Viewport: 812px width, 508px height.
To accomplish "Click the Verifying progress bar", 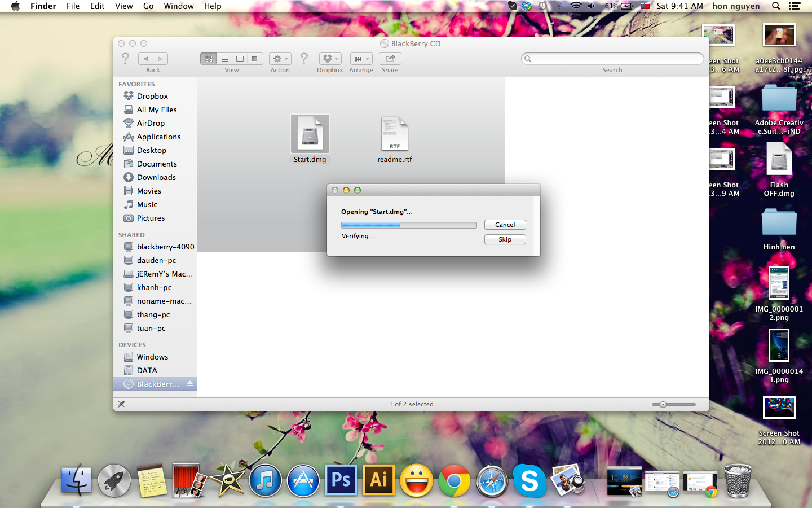I will click(409, 225).
